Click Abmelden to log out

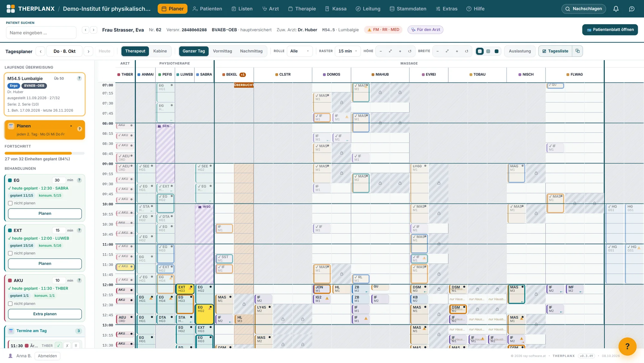point(47,356)
